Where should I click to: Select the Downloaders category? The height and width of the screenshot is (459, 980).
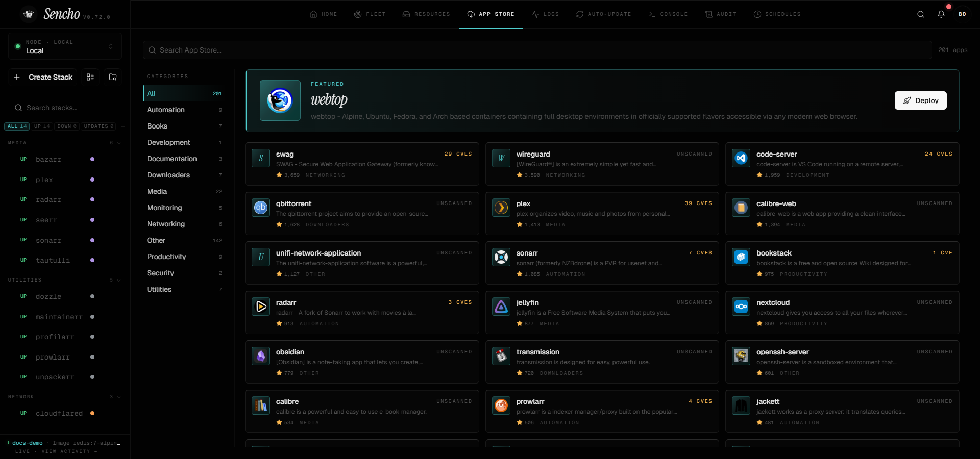[185, 175]
